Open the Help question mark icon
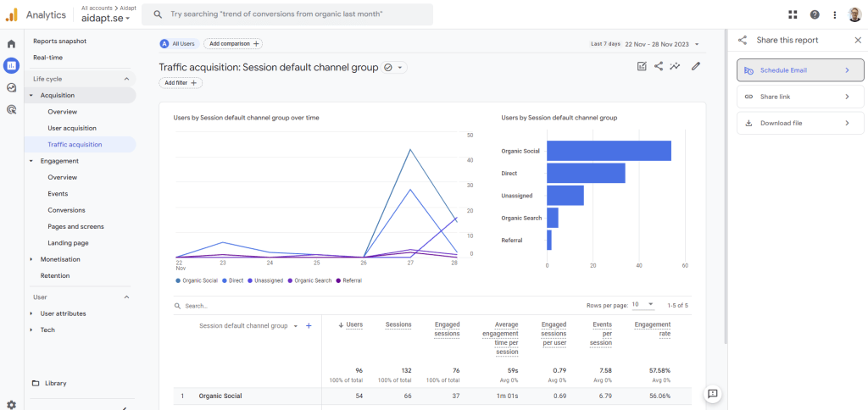The width and height of the screenshot is (868, 410). (815, 14)
